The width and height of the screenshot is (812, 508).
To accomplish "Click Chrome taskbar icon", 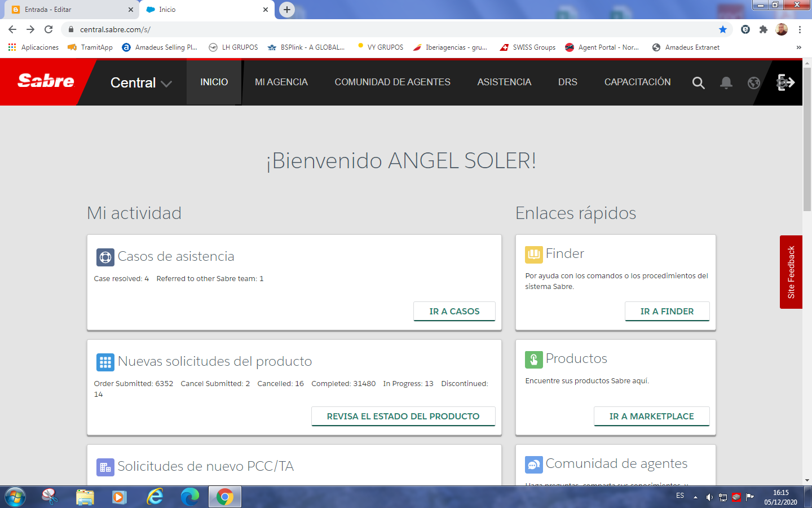I will point(225,497).
